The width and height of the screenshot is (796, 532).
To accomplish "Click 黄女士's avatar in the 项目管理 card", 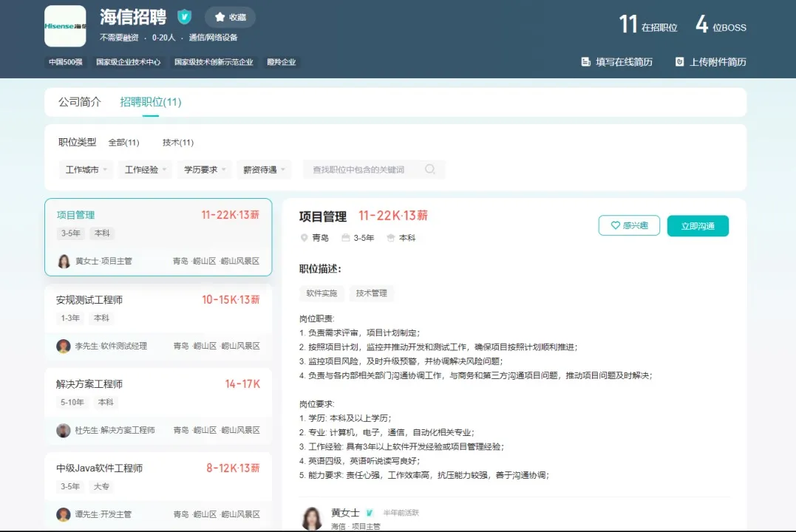I will coord(64,261).
